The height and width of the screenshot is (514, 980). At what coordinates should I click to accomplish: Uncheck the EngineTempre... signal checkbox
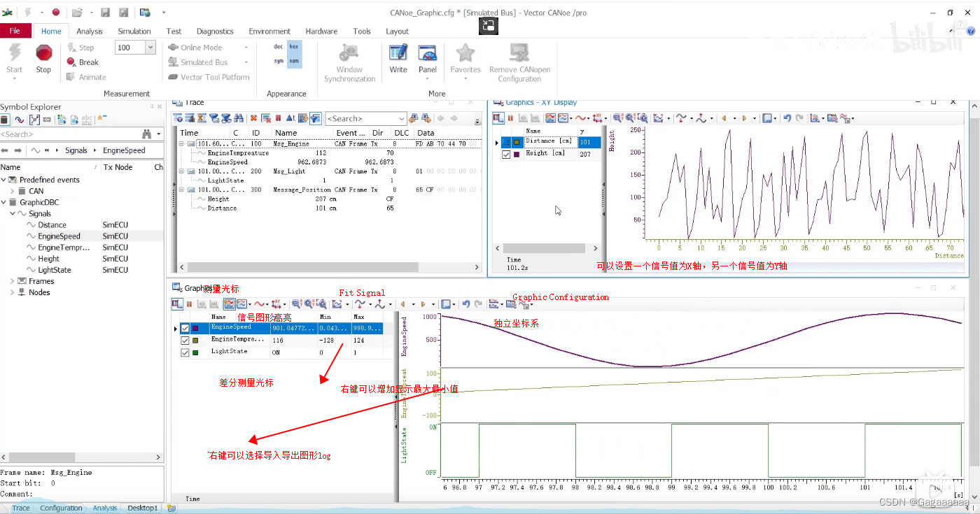[185, 341]
